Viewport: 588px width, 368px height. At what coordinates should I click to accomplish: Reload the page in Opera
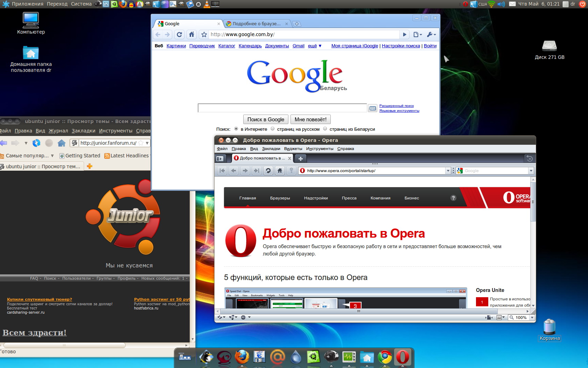pos(268,171)
